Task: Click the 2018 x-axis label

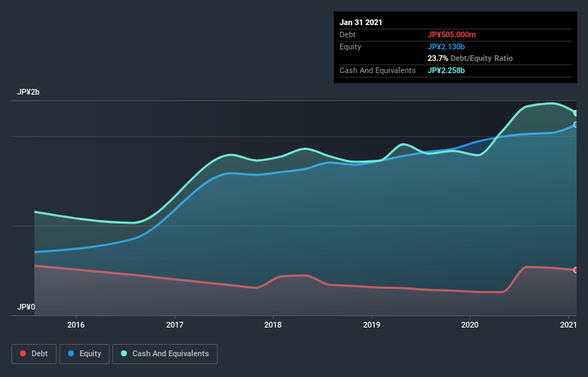Action: click(273, 325)
